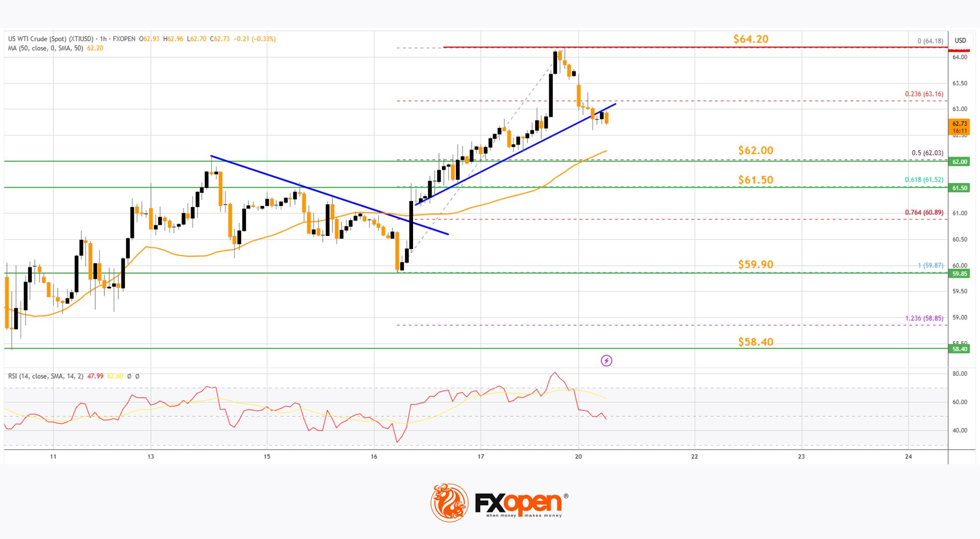Click the green 62.00 price axis label
Image resolution: width=980 pixels, height=539 pixels.
(x=959, y=162)
